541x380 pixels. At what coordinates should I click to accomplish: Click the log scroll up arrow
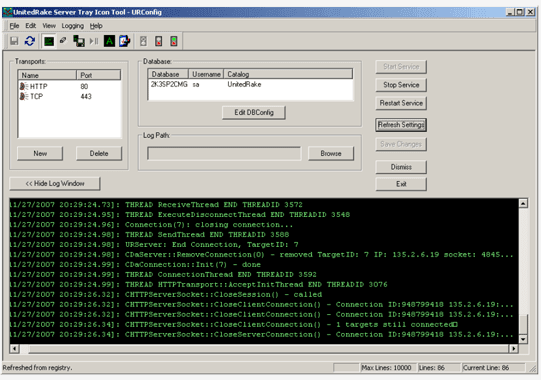pyautogui.click(x=523, y=204)
